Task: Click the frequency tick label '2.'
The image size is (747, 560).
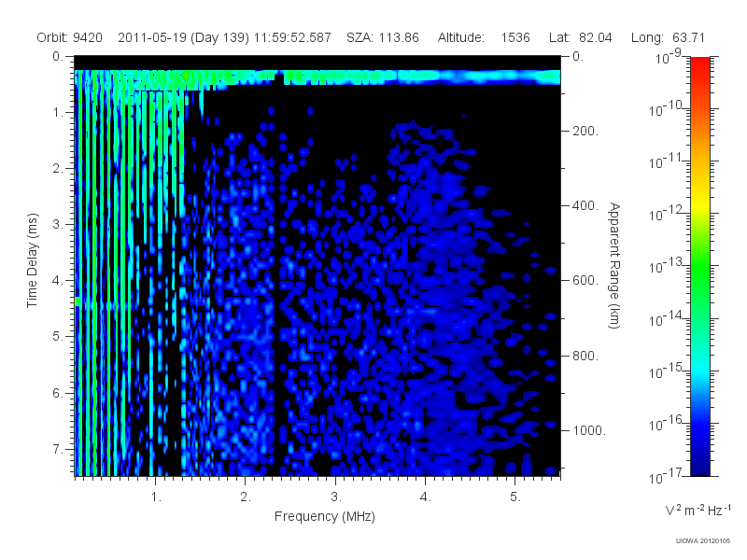Action: 246,497
